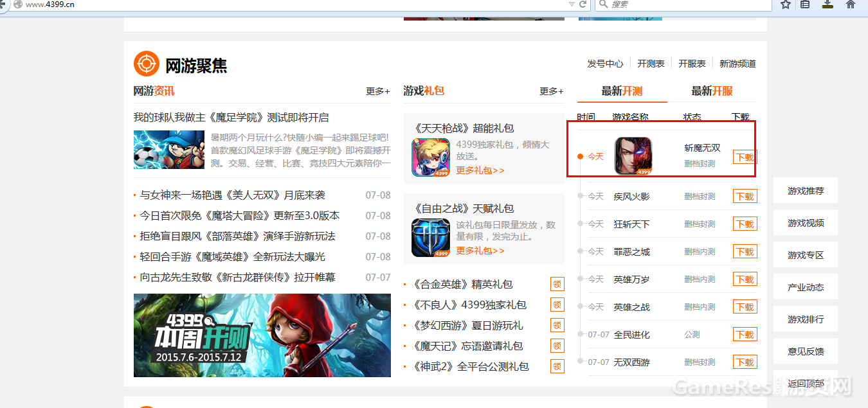The width and height of the screenshot is (868, 408).
Task: Open 意见反馈 in the side navigation
Action: coord(806,351)
